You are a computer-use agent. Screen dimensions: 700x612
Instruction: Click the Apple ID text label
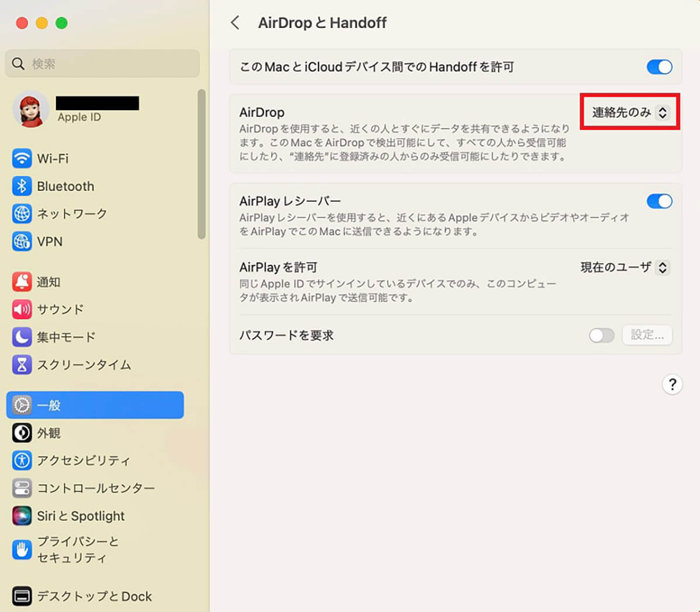[x=79, y=117]
